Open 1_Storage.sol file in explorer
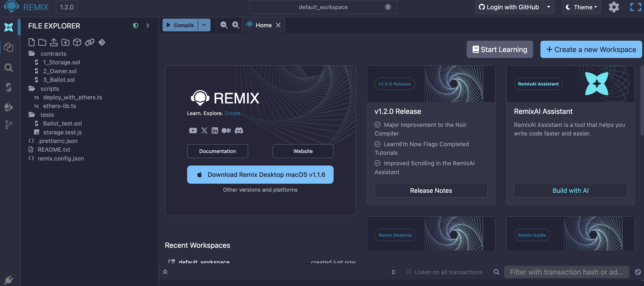Image resolution: width=644 pixels, height=286 pixels. 62,62
